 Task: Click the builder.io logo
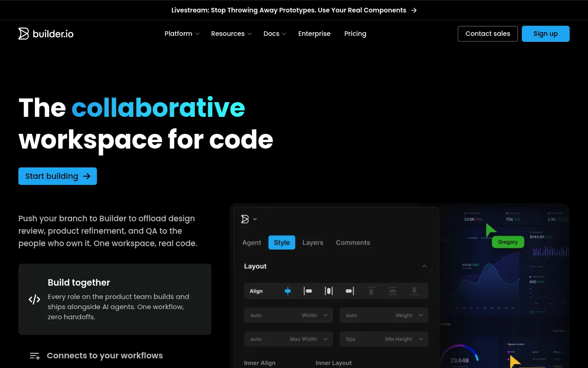tap(46, 34)
